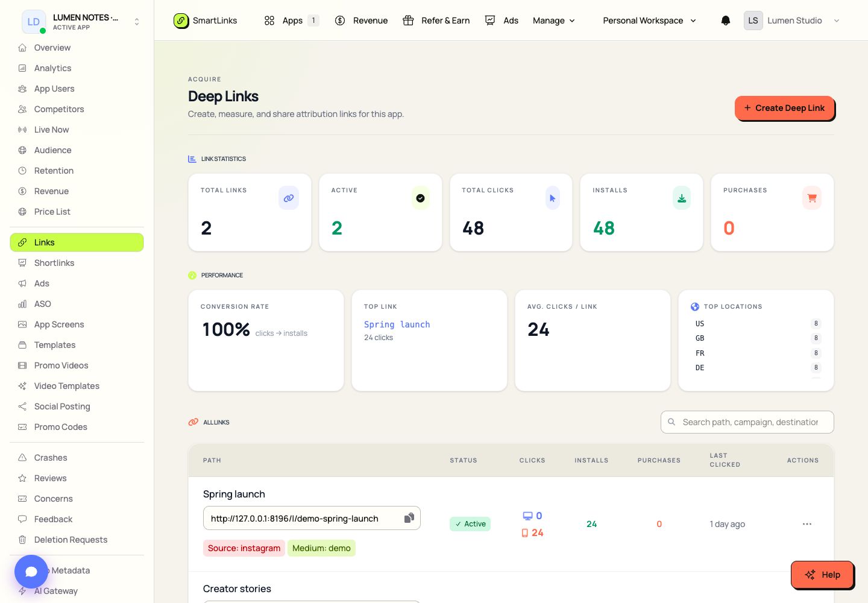
Task: Open actions menu for Spring launch row
Action: click(807, 524)
